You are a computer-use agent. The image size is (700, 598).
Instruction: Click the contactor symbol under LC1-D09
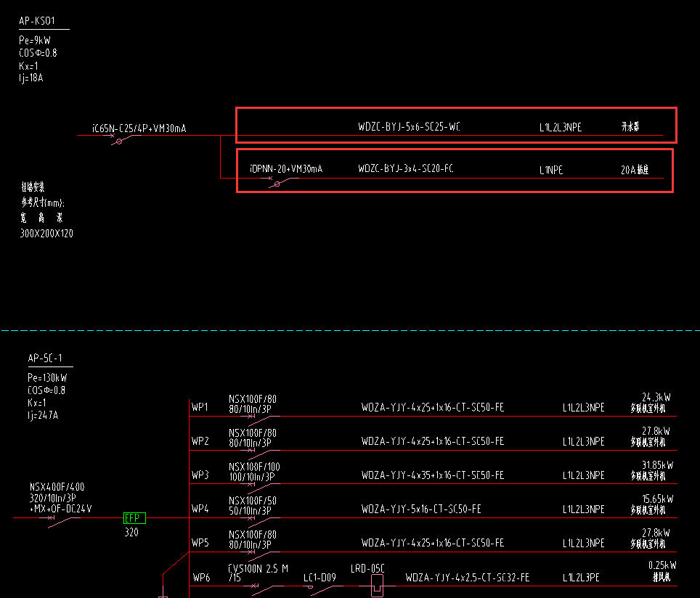pyautogui.click(x=322, y=590)
